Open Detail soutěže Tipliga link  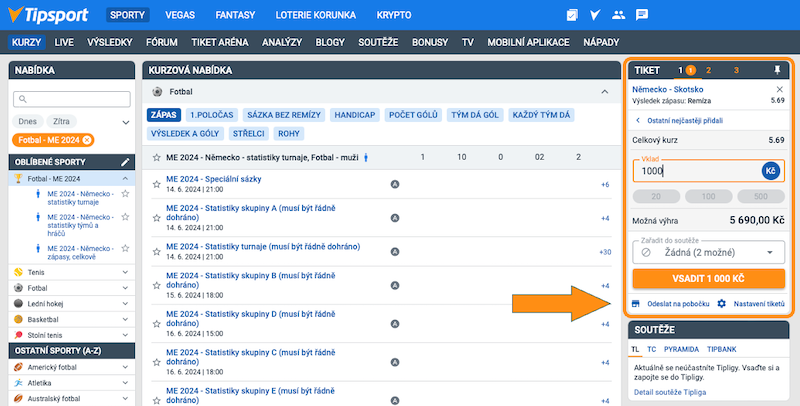tap(670, 392)
